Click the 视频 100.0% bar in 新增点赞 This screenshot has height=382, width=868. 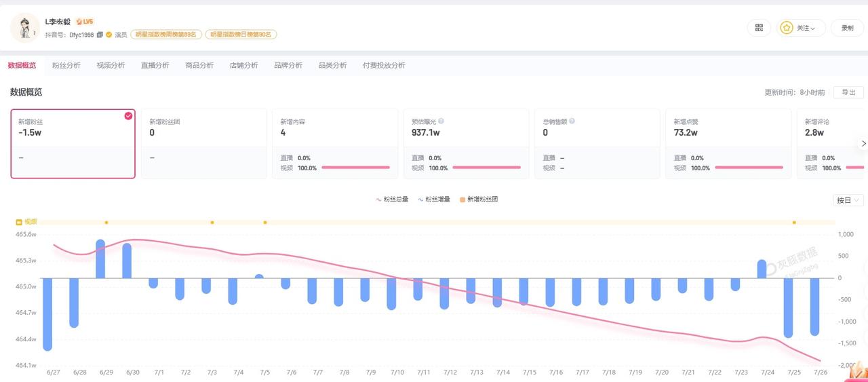(x=749, y=168)
